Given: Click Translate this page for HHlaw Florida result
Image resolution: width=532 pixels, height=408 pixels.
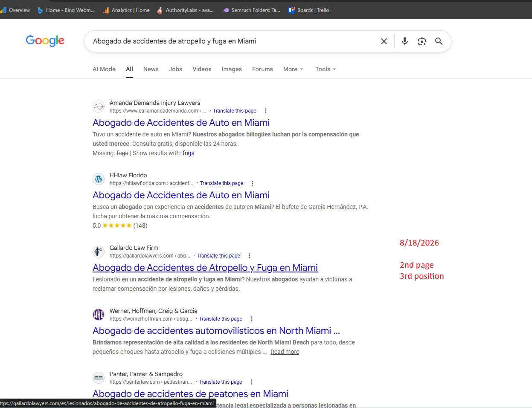Looking at the screenshot, I should point(222,183).
